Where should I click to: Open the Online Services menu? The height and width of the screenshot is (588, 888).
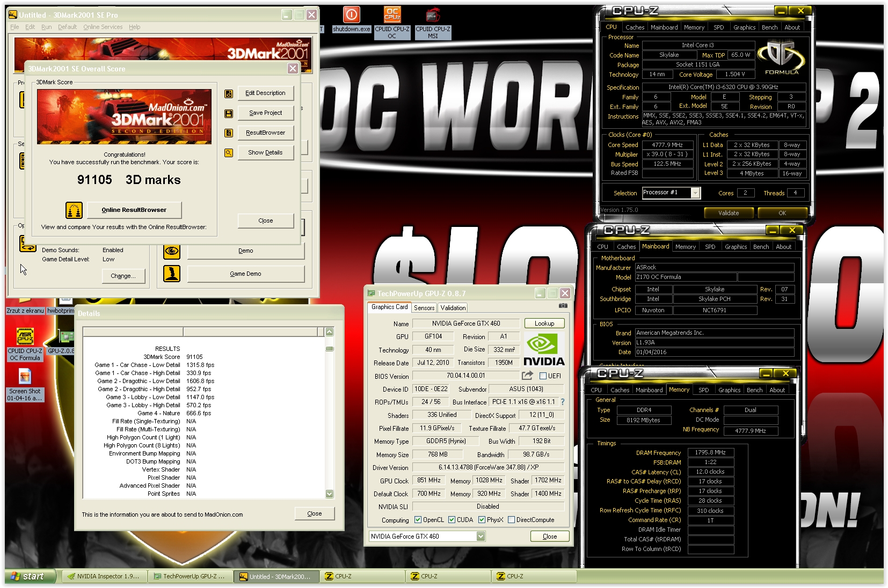(x=103, y=27)
